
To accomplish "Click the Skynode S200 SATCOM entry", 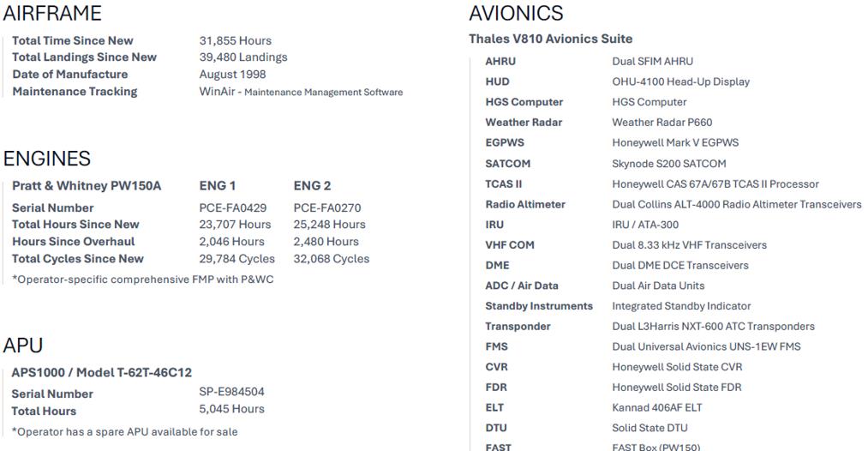I will point(668,164).
